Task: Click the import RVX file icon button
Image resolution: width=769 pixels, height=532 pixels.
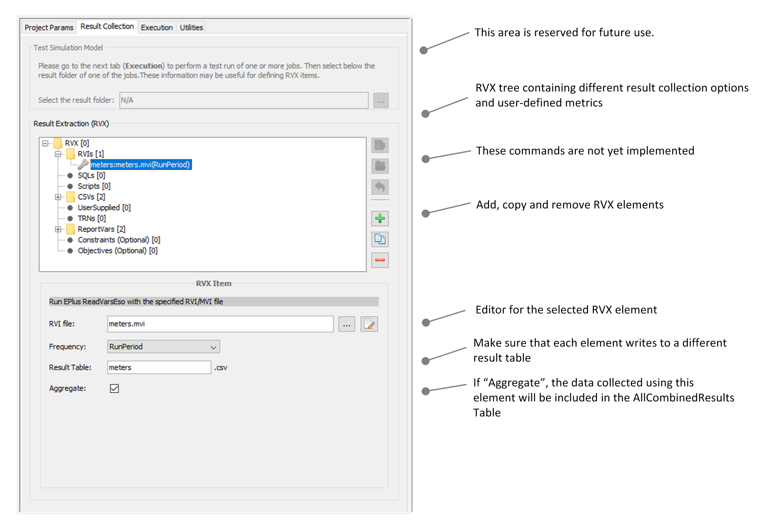Action: click(380, 145)
